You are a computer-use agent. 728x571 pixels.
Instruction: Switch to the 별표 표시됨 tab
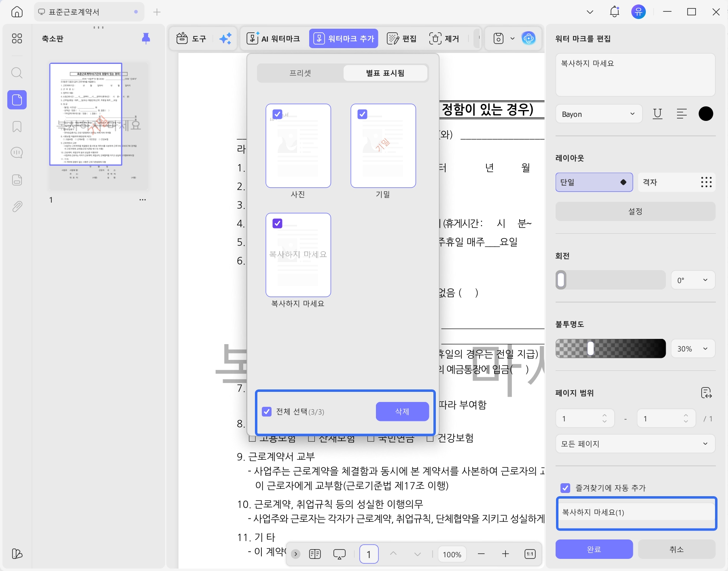tap(385, 73)
